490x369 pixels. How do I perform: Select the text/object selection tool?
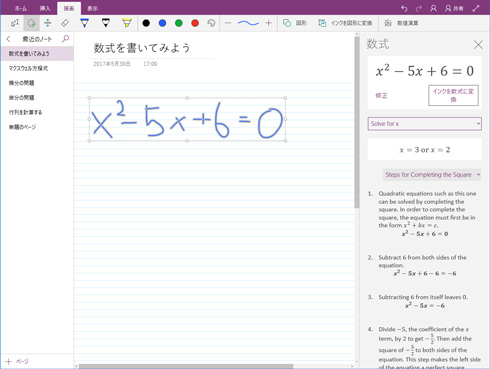coord(15,23)
